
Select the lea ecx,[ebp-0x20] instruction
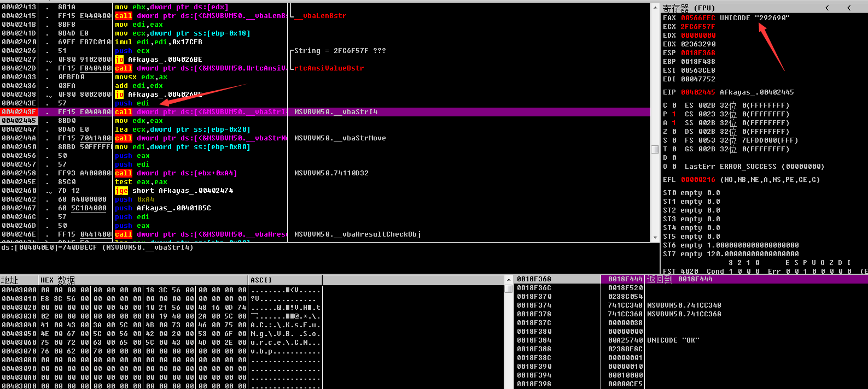(183, 129)
